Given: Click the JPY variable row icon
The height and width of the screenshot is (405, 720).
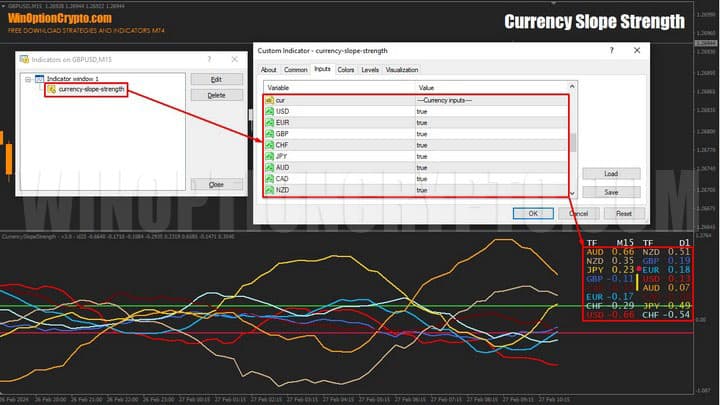Looking at the screenshot, I should pos(270,156).
